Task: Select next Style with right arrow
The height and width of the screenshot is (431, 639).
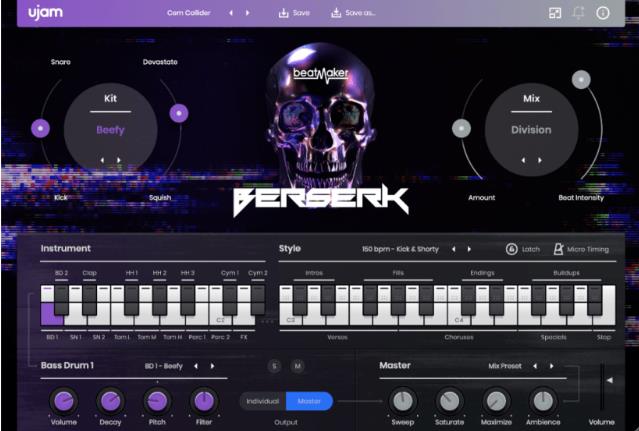Action: tap(469, 249)
